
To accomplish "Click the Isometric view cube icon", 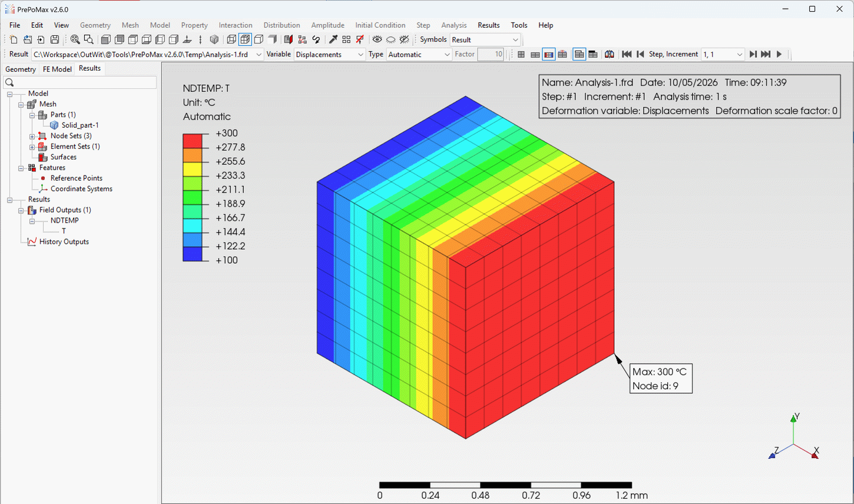I will coord(214,39).
